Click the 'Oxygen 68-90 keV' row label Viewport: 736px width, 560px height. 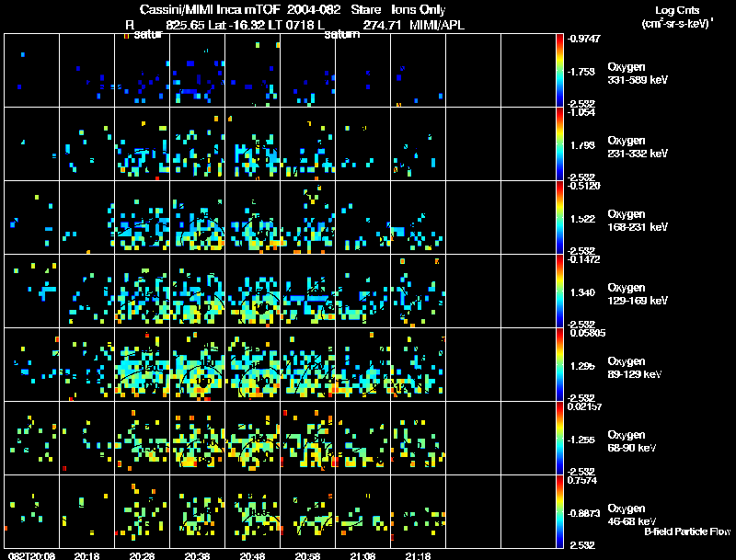pos(632,441)
